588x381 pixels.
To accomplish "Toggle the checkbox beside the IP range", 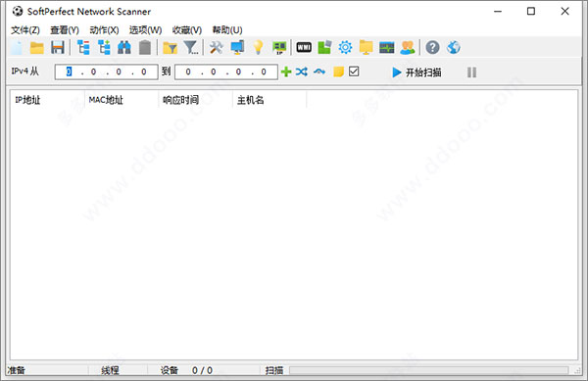I will [354, 71].
